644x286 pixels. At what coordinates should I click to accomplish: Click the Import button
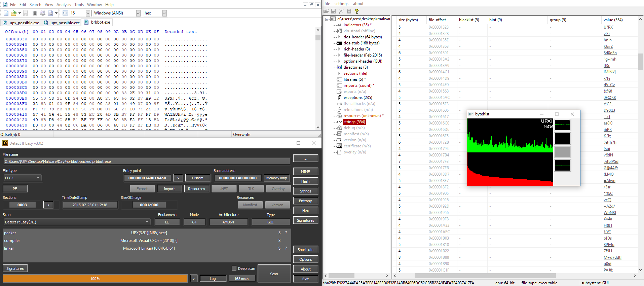[x=169, y=189]
